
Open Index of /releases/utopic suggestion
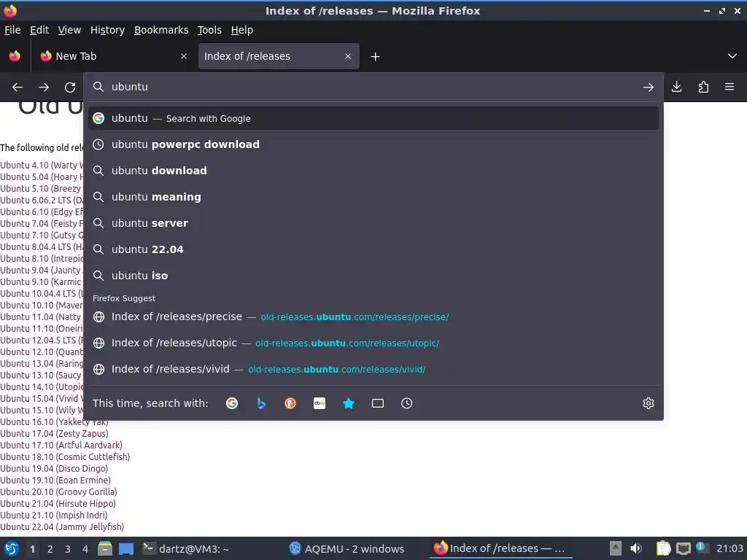point(373,343)
